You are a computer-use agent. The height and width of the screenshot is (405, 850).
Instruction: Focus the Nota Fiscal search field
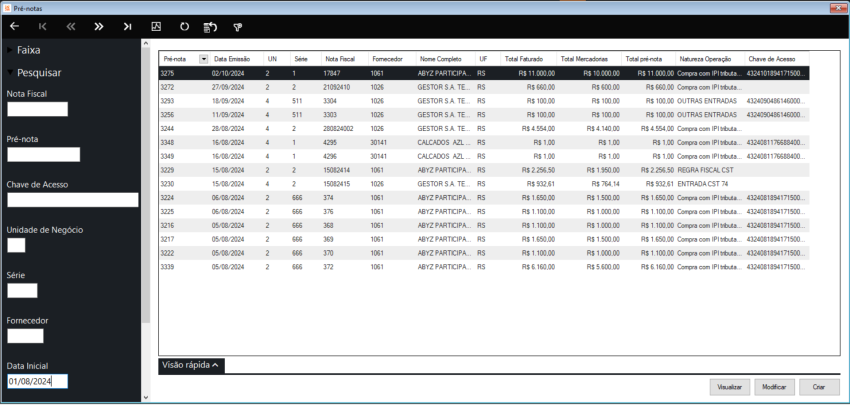[37, 109]
